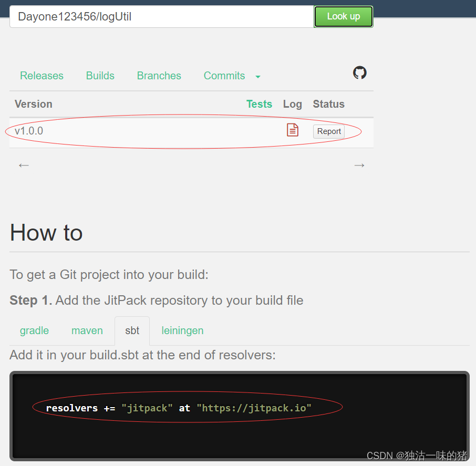Switch to the Commits tab
476x466 pixels.
224,76
